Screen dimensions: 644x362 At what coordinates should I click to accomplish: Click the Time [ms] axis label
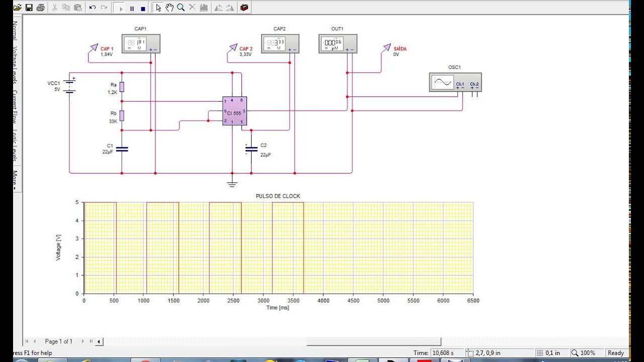click(278, 307)
